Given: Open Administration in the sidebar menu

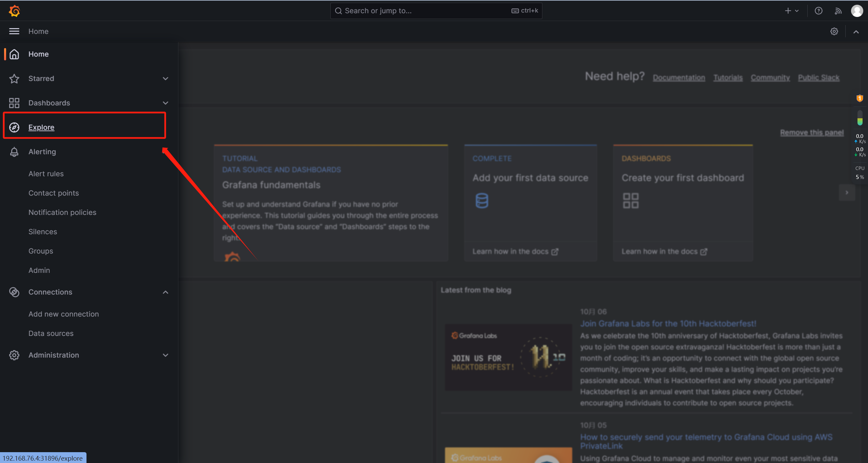Looking at the screenshot, I should click(x=54, y=355).
